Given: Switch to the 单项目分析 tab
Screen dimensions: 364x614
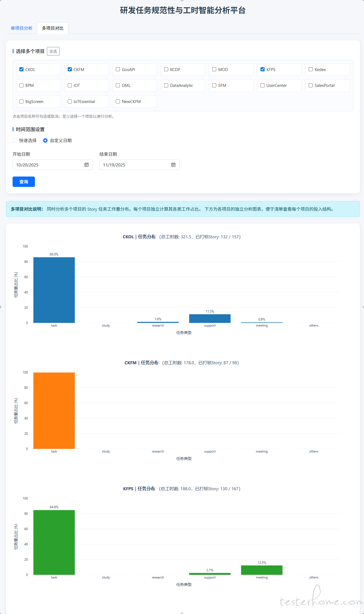Looking at the screenshot, I should click(x=22, y=28).
